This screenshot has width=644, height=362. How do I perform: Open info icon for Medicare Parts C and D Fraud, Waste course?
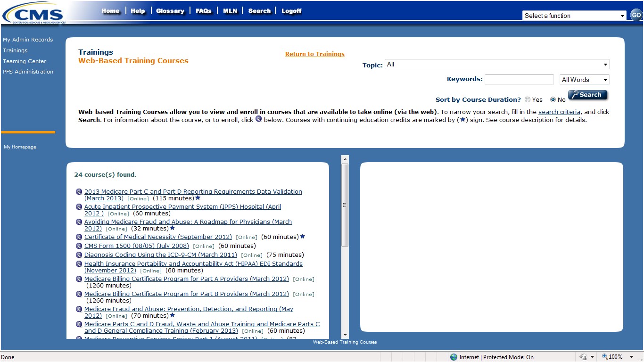79,324
